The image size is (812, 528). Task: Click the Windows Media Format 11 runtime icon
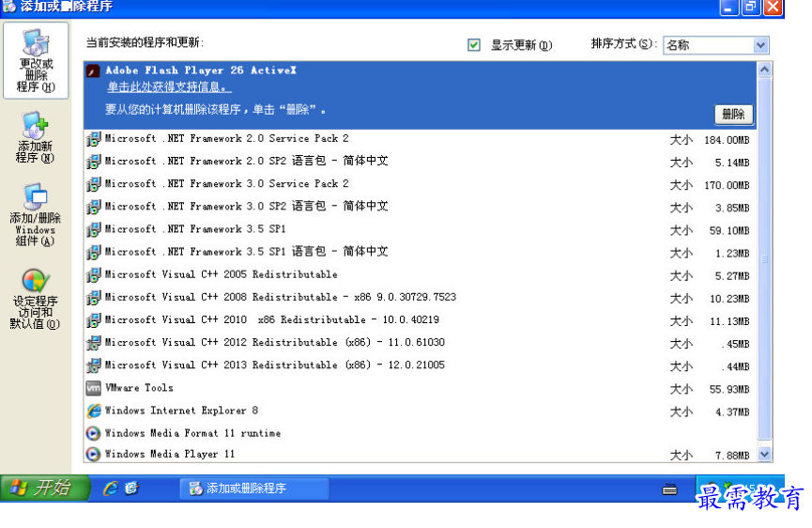(93, 433)
